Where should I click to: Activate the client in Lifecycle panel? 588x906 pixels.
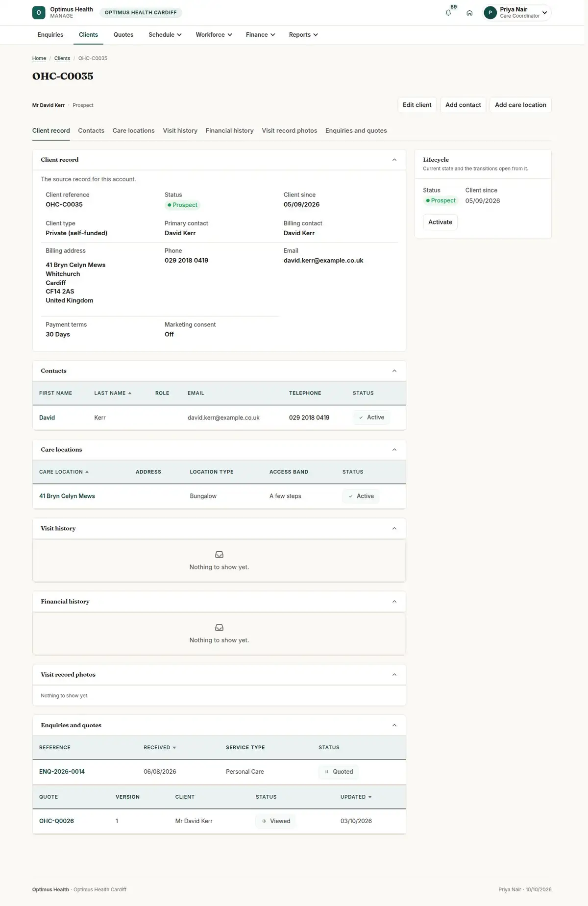[440, 222]
